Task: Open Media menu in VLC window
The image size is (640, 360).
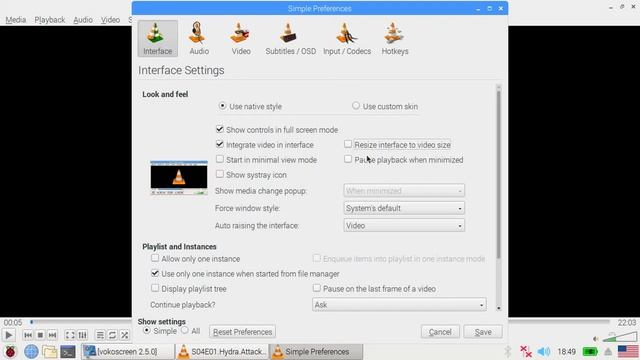Action: (16, 20)
